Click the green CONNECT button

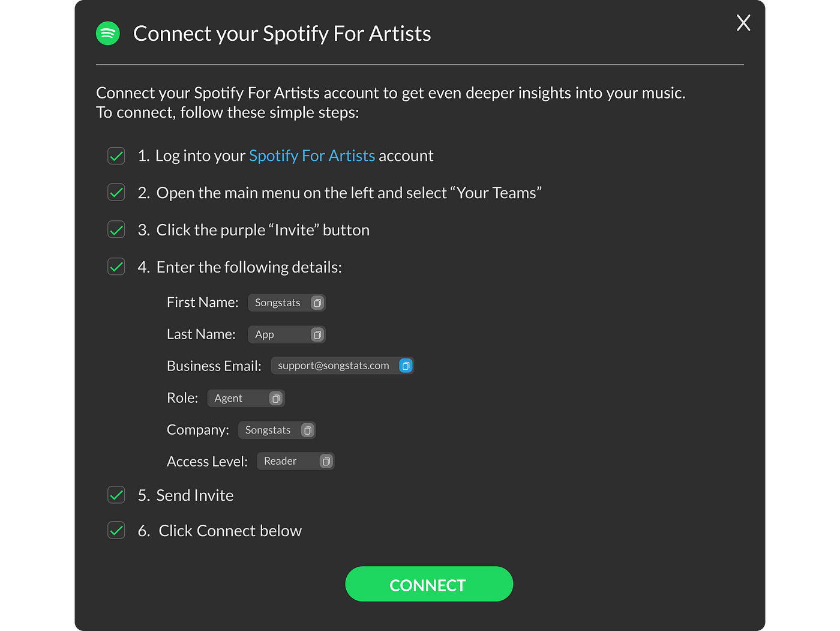pos(429,584)
